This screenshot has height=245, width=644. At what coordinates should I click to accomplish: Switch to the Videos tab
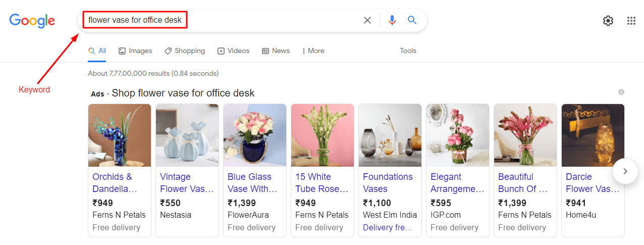234,51
